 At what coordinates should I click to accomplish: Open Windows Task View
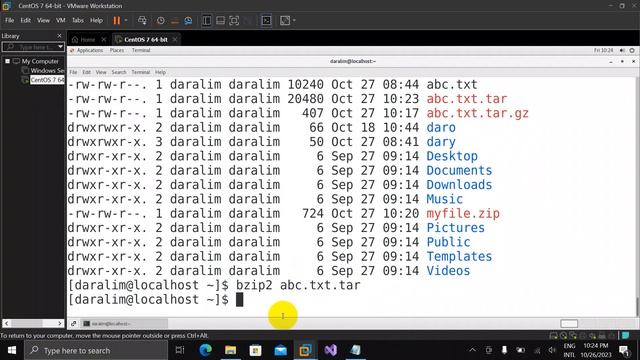click(180, 350)
